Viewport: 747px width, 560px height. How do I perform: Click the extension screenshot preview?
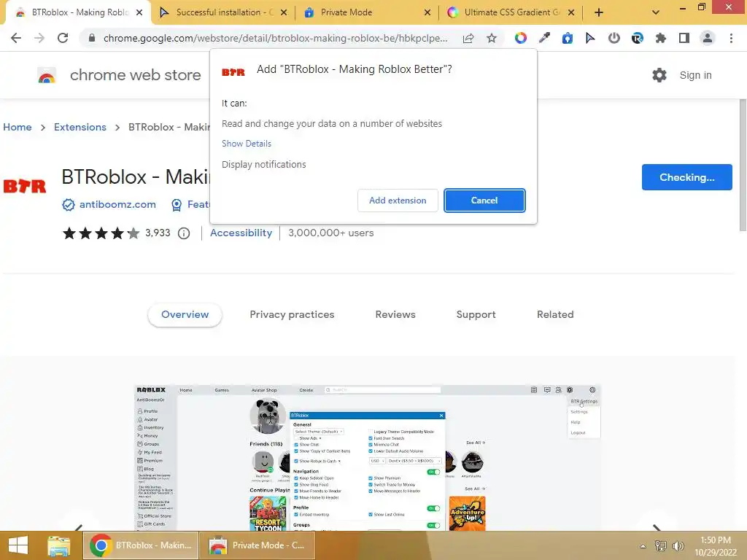pos(368,458)
